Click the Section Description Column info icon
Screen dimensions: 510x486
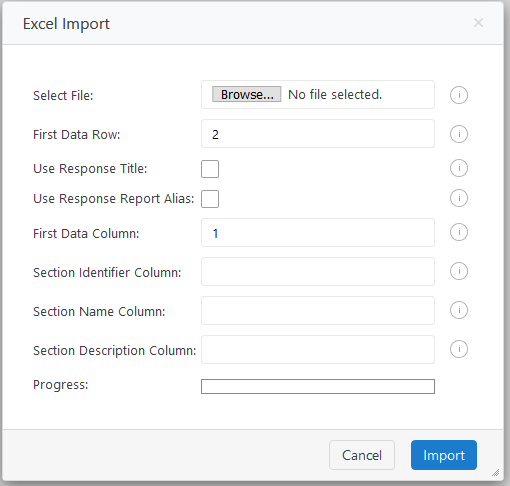point(459,349)
